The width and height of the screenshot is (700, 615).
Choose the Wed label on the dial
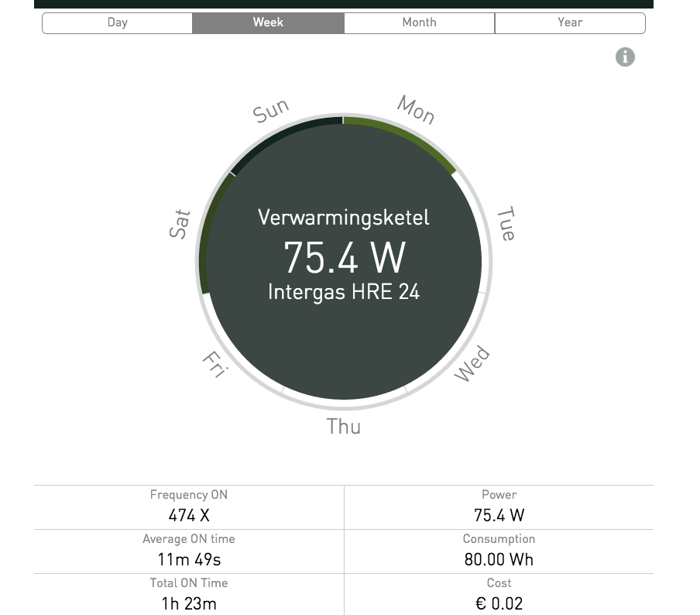click(x=472, y=363)
